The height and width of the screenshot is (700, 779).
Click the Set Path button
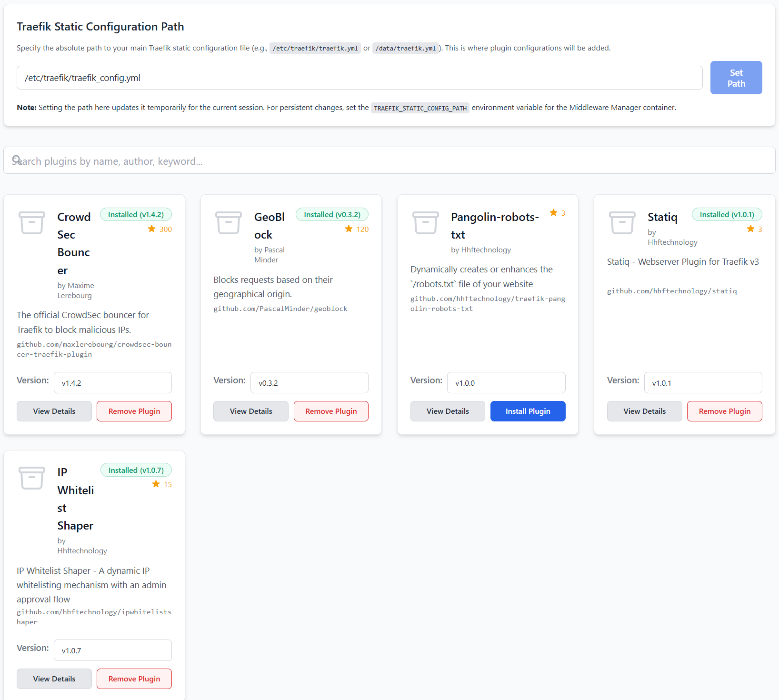tap(736, 78)
